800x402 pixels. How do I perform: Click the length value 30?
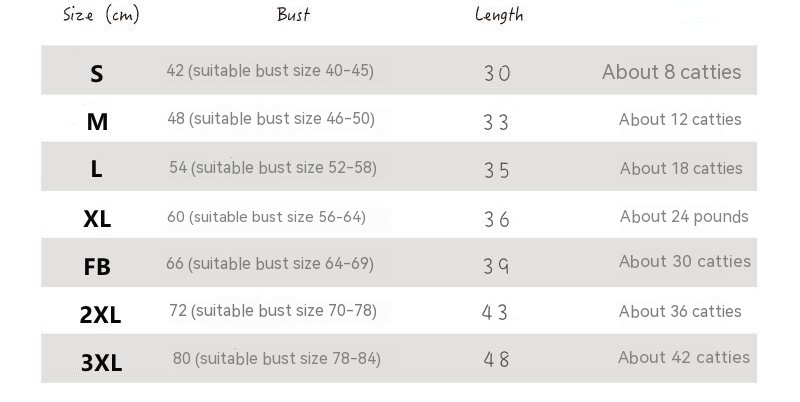coord(497,74)
